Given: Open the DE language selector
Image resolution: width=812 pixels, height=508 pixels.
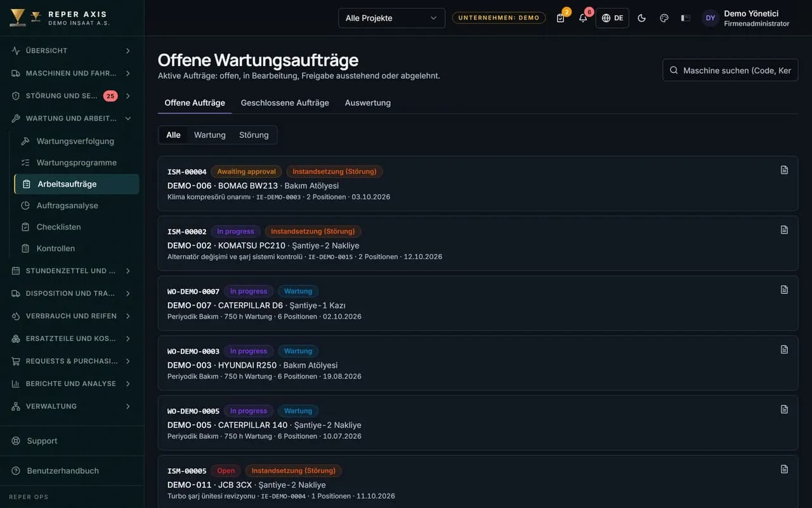Looking at the screenshot, I should point(612,18).
